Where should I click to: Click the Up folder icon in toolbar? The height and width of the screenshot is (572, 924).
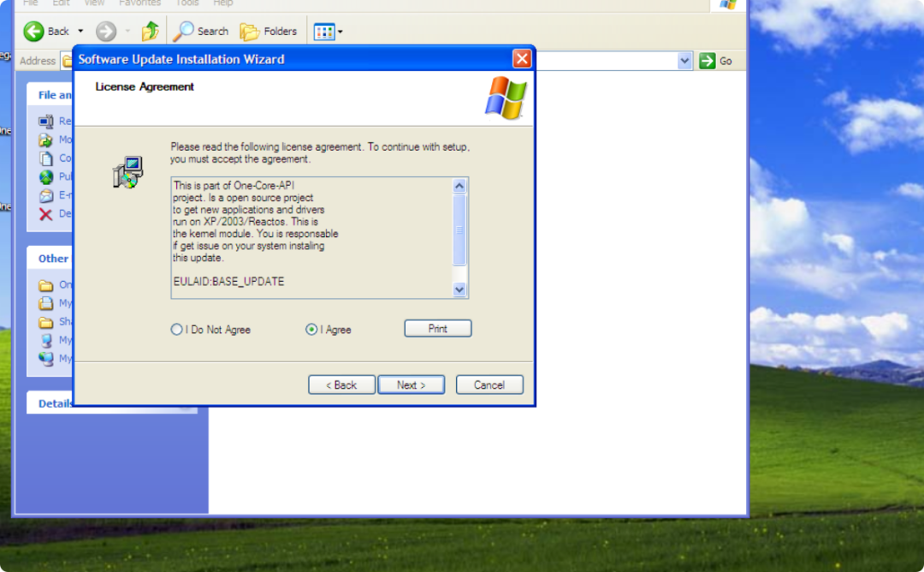[x=151, y=32]
